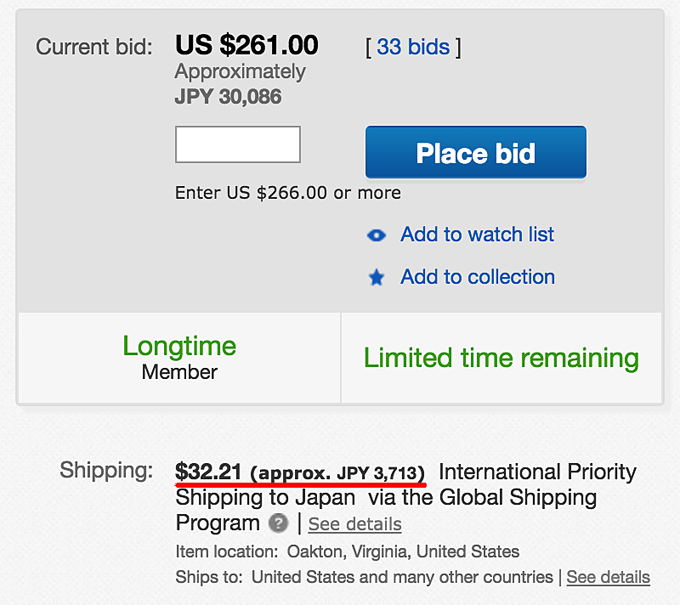Click the Limited time remaining notice
680x605 pixels.
tap(501, 358)
